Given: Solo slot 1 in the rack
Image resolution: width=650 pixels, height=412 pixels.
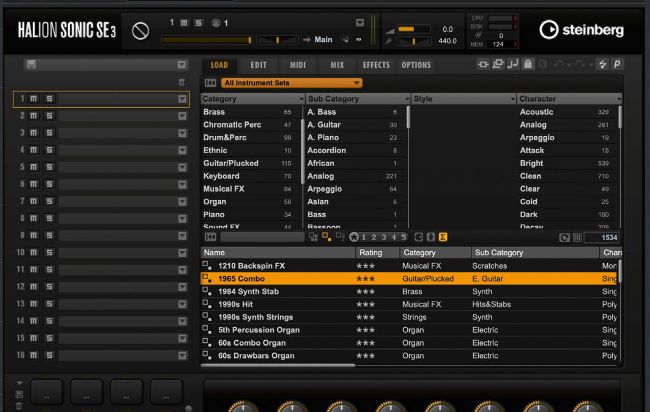Looking at the screenshot, I should 49,99.
